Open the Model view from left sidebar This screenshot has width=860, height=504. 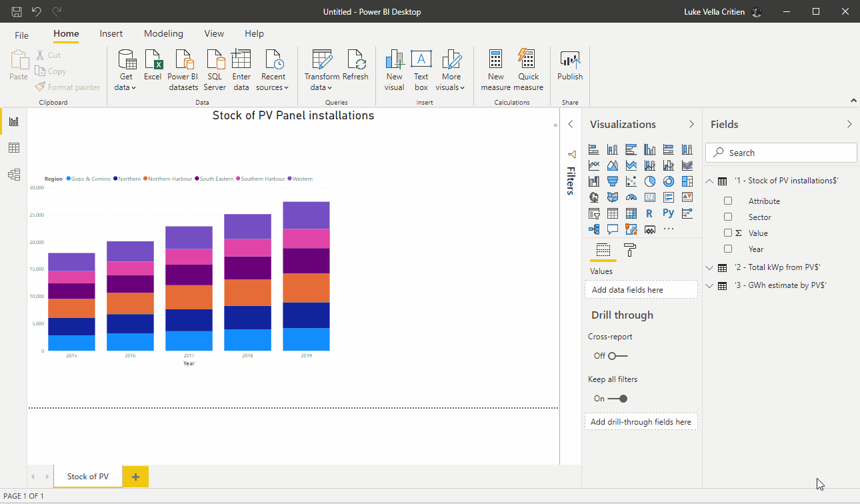(13, 175)
